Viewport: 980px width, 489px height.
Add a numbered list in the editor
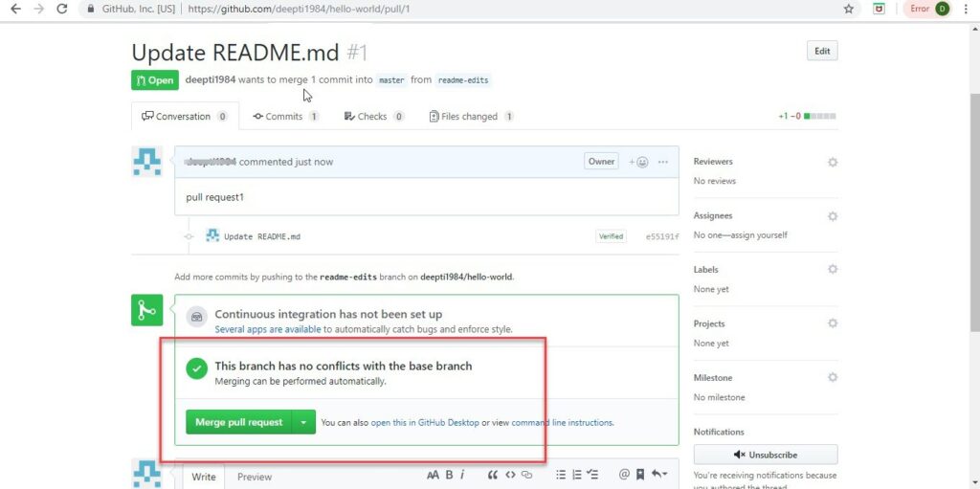[x=577, y=475]
